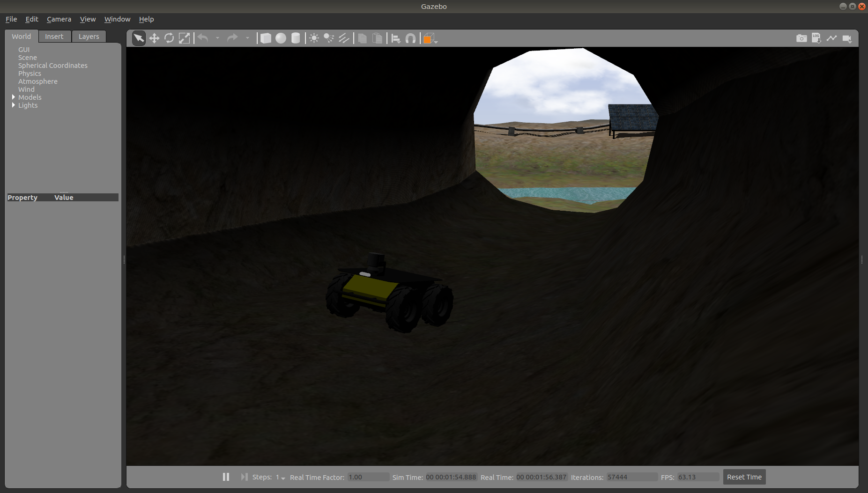Switch to the Insert tab
The width and height of the screenshot is (868, 493).
coord(54,37)
